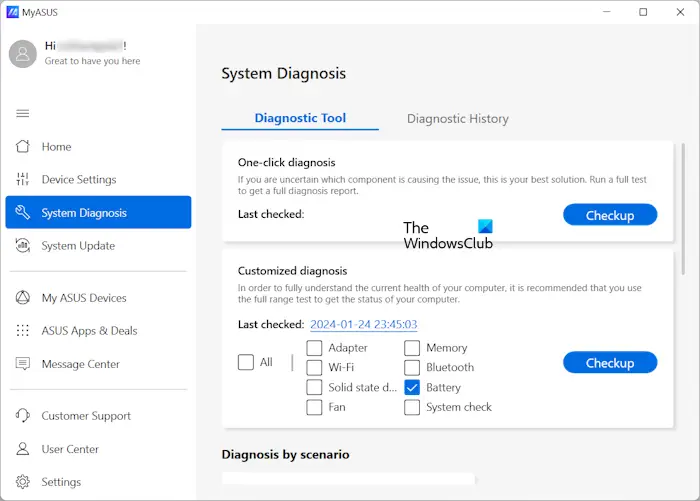Run the One-click diagnosis Checkup
This screenshot has width=700, height=501.
pyautogui.click(x=610, y=215)
